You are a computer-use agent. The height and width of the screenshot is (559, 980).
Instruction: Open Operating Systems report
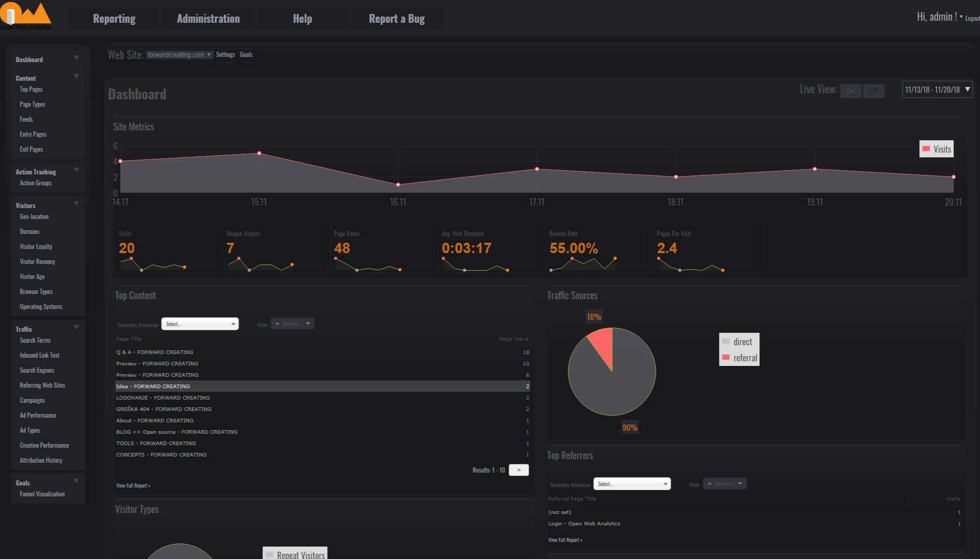tap(41, 307)
